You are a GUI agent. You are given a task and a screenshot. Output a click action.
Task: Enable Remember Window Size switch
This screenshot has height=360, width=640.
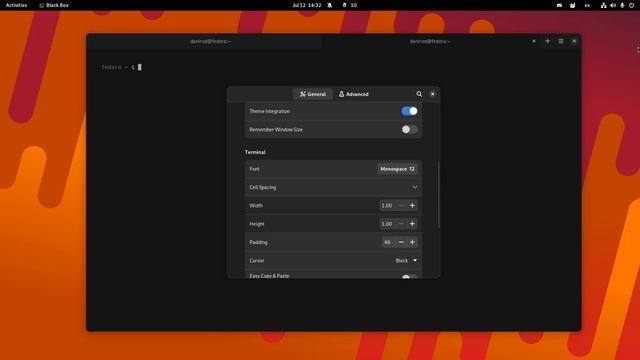pos(409,129)
